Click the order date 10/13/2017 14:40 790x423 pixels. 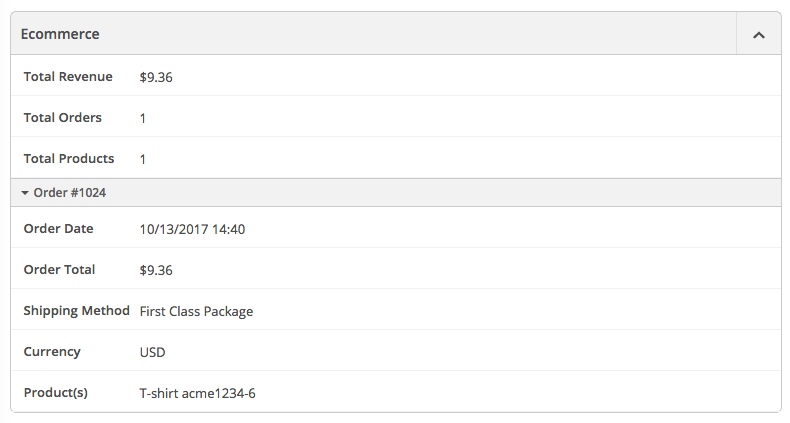pyautogui.click(x=192, y=229)
